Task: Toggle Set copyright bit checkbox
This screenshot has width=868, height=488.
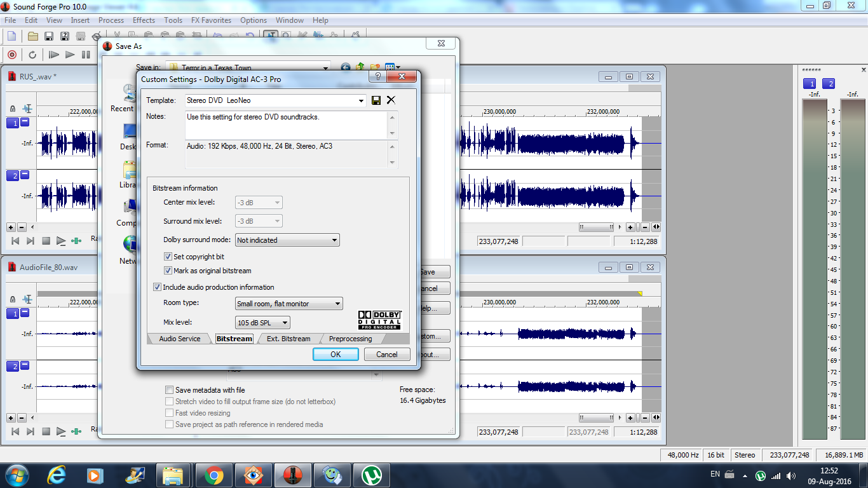Action: [168, 257]
